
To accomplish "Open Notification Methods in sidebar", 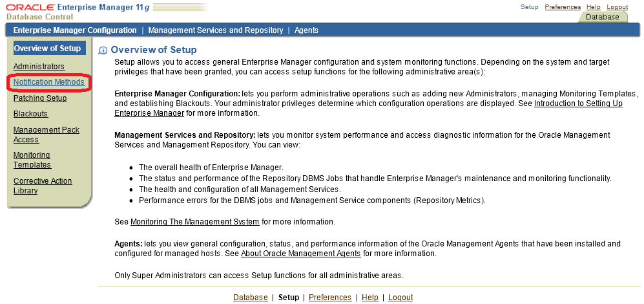I will pyautogui.click(x=49, y=82).
